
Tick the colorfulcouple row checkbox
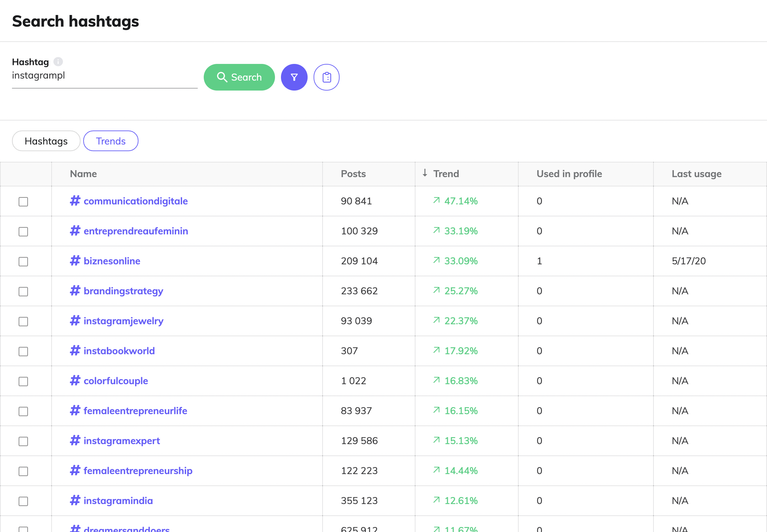click(23, 381)
